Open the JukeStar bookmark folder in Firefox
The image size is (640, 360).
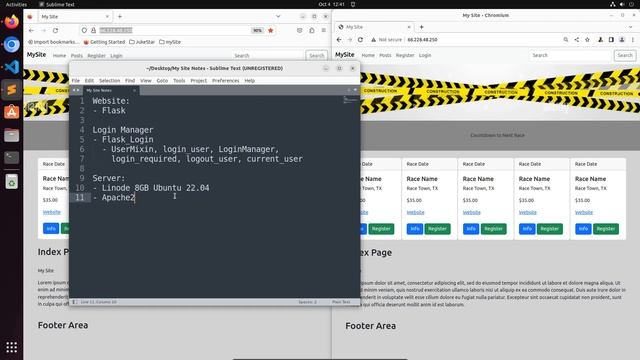pyautogui.click(x=142, y=42)
